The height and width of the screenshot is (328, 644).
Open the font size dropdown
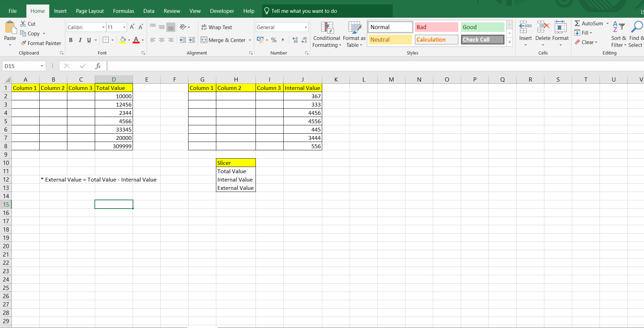(x=124, y=27)
